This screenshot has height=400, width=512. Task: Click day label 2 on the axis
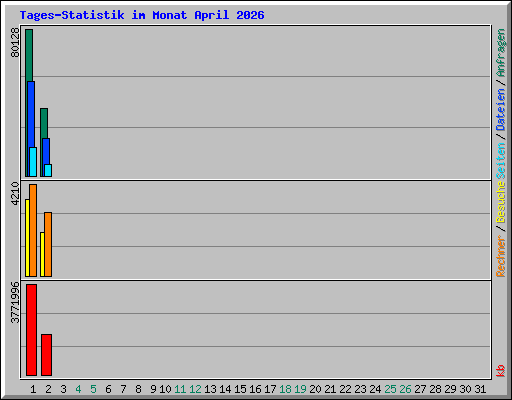pyautogui.click(x=48, y=389)
